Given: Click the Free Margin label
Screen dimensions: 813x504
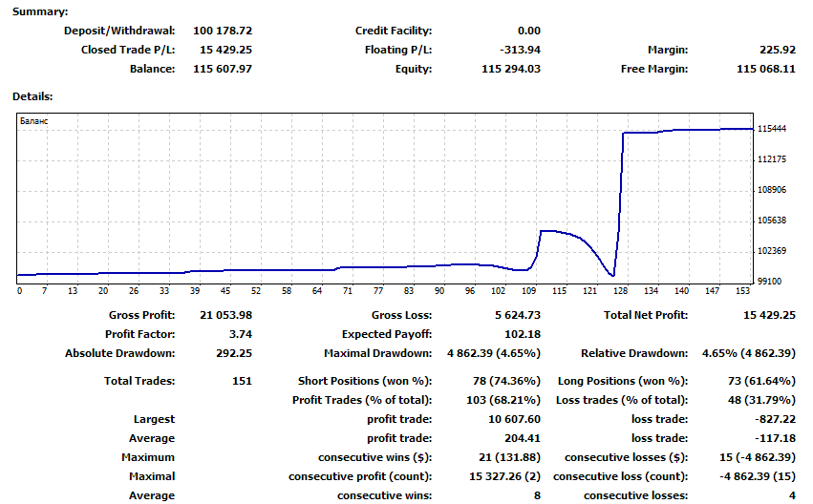Looking at the screenshot, I should (654, 69).
